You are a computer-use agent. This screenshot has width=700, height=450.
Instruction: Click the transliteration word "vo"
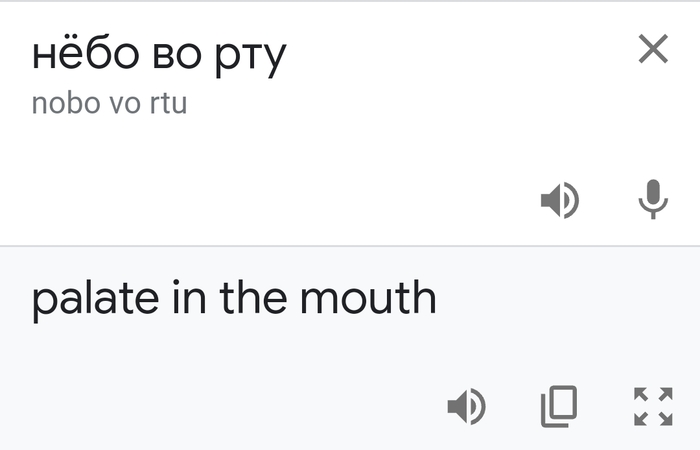tap(122, 103)
